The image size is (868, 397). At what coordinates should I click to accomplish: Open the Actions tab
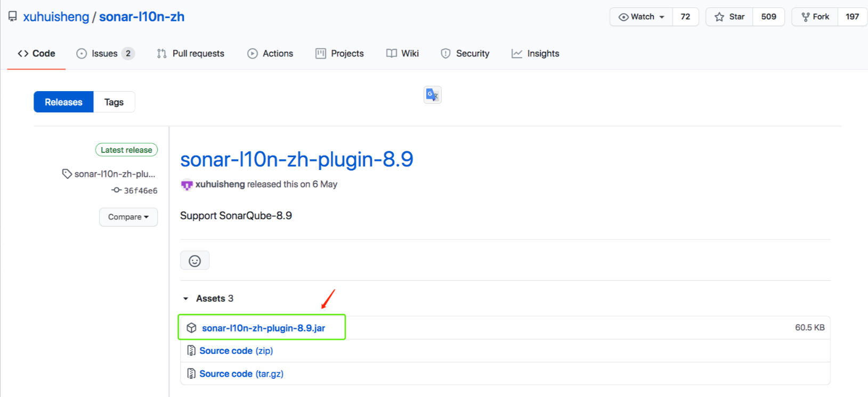tap(270, 53)
